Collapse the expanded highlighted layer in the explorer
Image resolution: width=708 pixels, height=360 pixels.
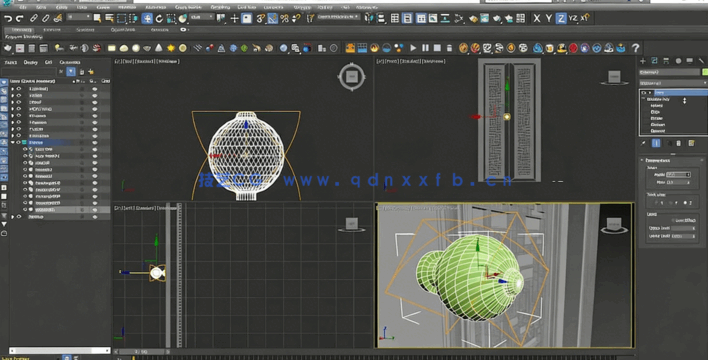coord(13,142)
